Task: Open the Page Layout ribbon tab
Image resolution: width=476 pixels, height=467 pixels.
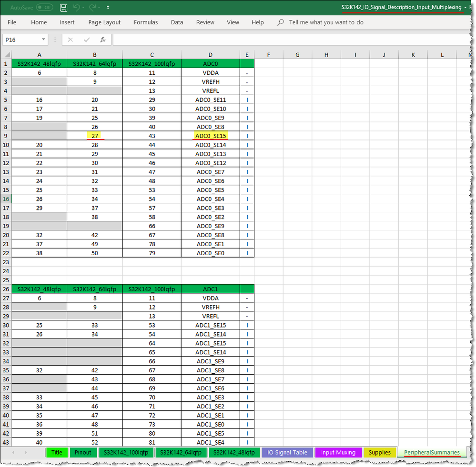Action: click(x=104, y=22)
